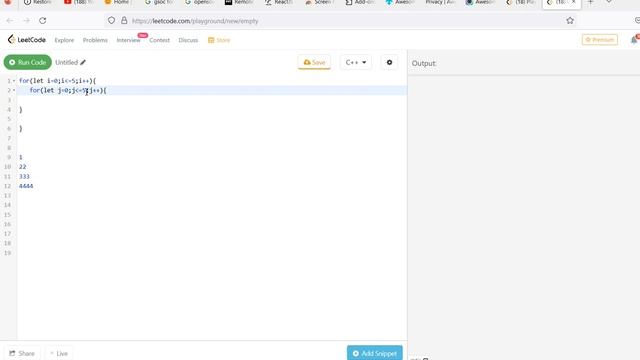
Task: Open the Interview menu
Action: click(x=128, y=40)
